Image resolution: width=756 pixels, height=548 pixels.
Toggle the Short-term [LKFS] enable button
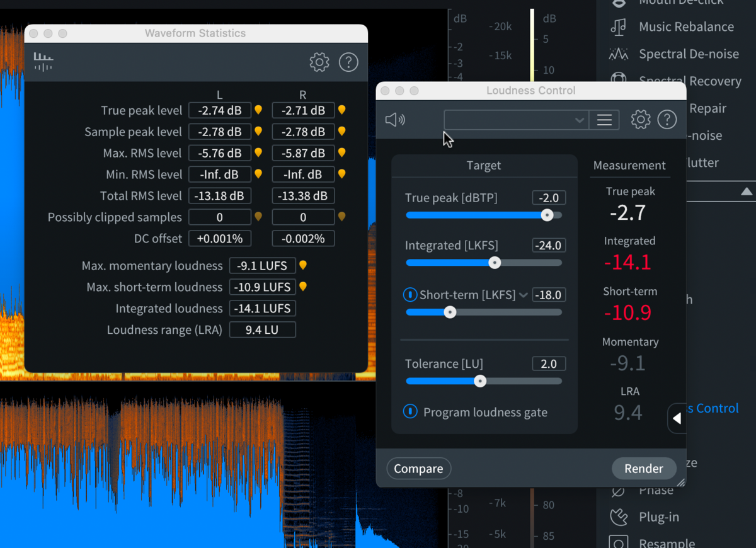click(409, 295)
